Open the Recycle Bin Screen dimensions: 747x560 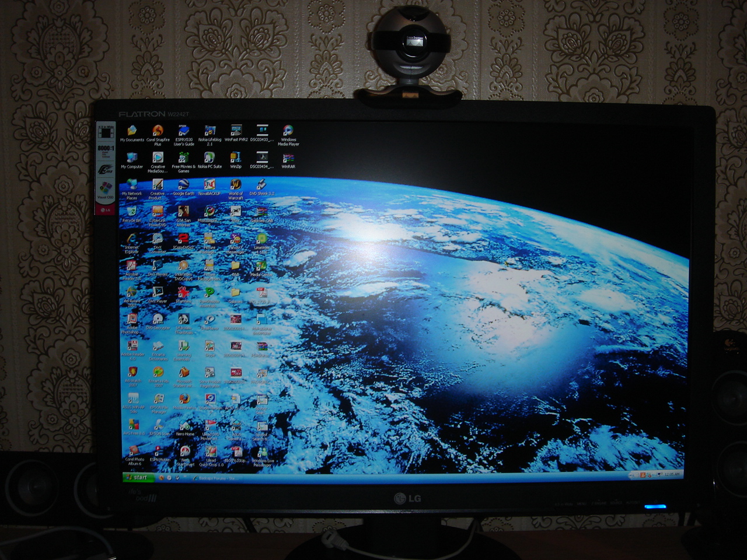(132, 215)
